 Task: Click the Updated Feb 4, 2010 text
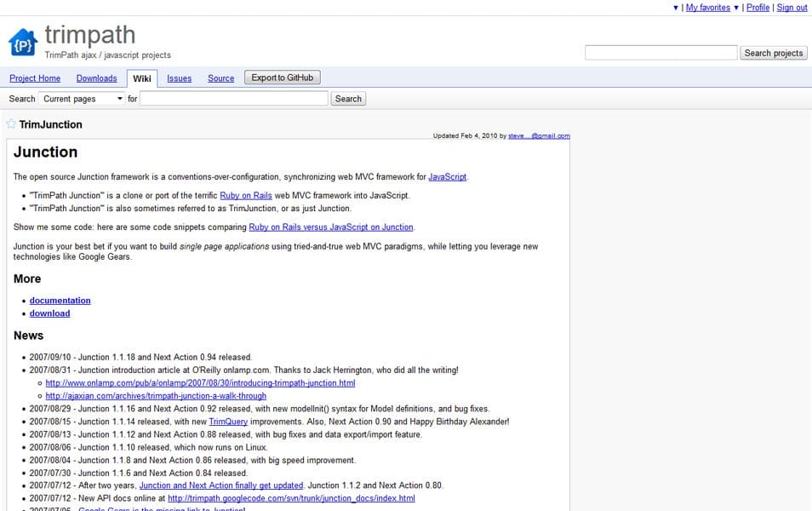point(466,135)
